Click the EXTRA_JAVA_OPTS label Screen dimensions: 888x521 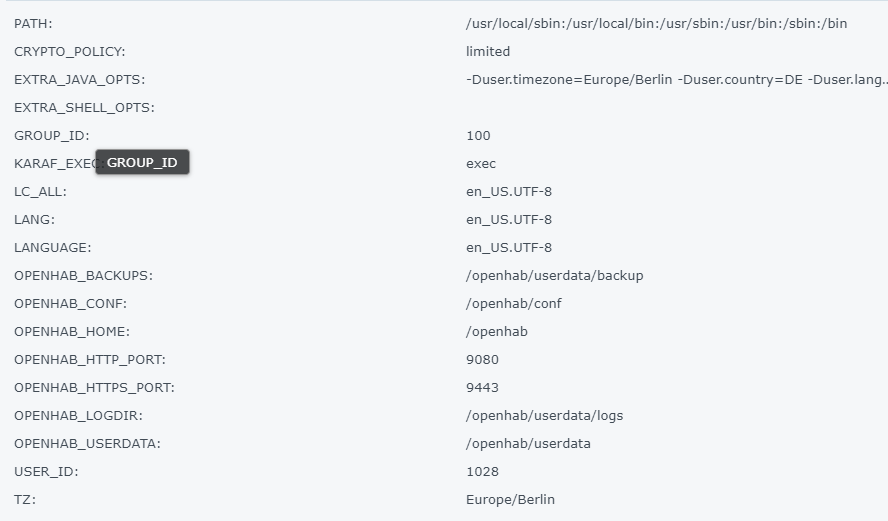79,79
